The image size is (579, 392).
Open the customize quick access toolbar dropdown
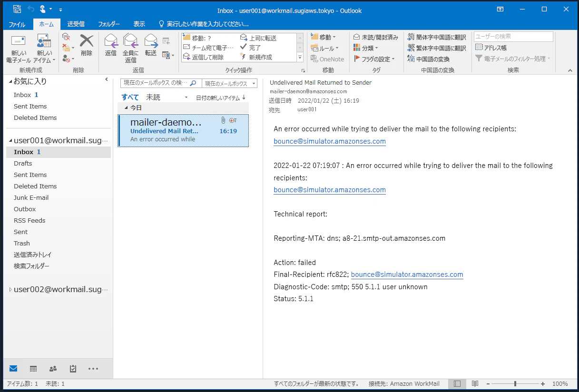coord(60,10)
